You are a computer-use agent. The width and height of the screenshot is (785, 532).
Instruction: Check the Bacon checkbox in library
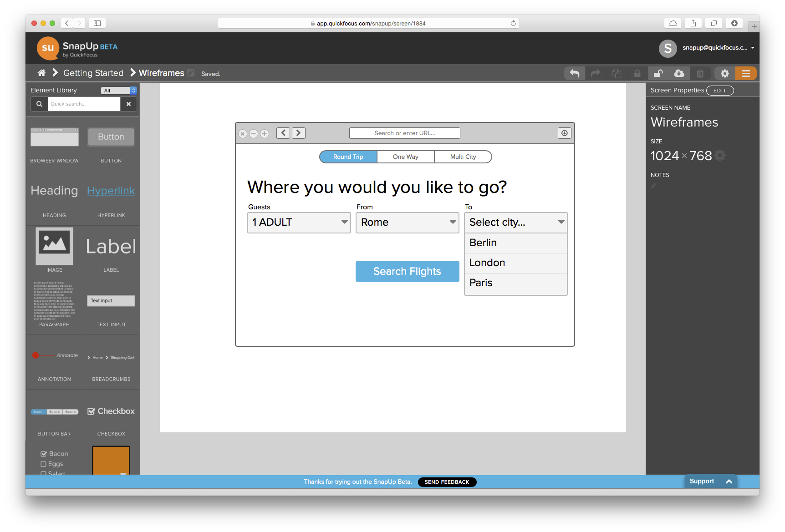[44, 454]
